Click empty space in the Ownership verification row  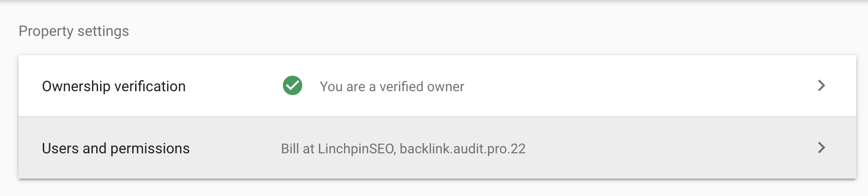632,86
